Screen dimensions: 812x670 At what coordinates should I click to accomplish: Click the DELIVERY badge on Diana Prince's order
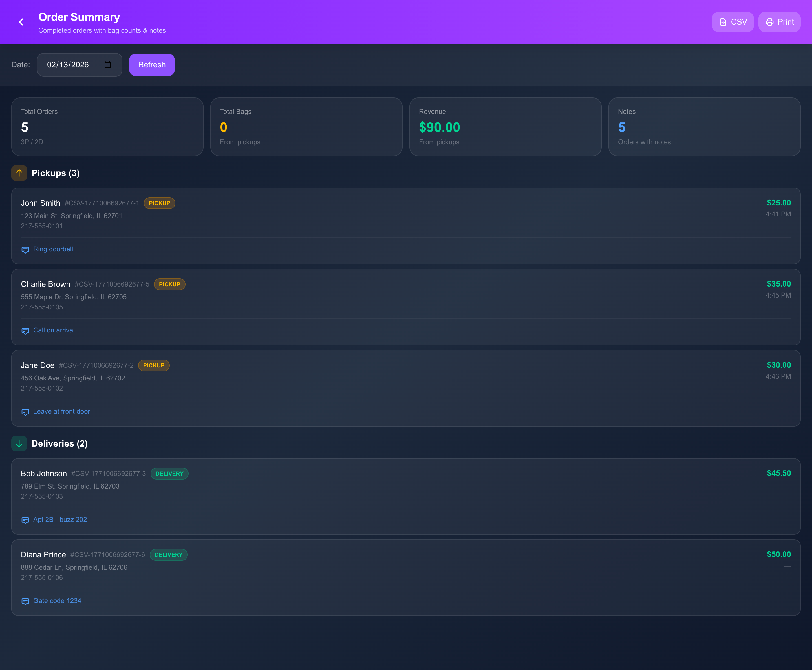coord(168,554)
